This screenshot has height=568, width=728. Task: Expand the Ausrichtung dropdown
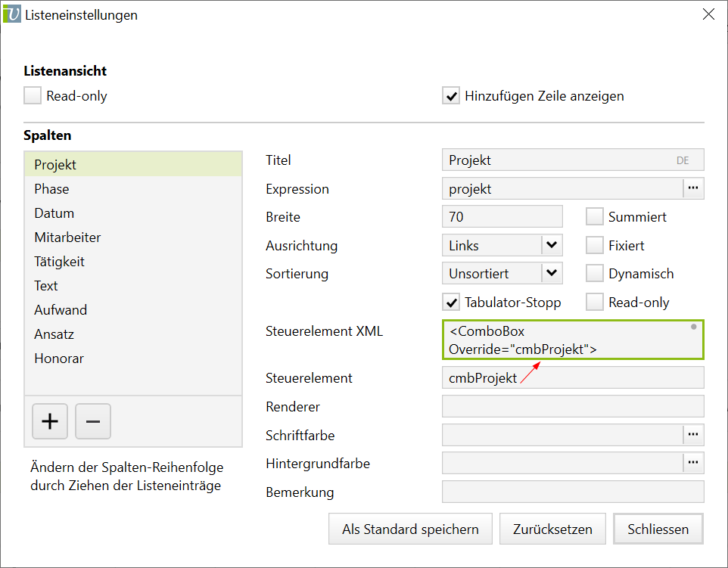click(552, 245)
